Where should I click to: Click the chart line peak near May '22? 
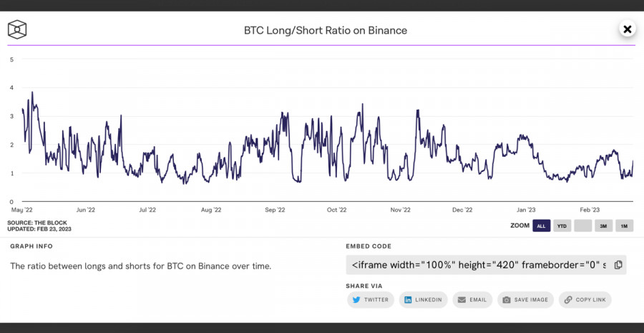click(32, 92)
